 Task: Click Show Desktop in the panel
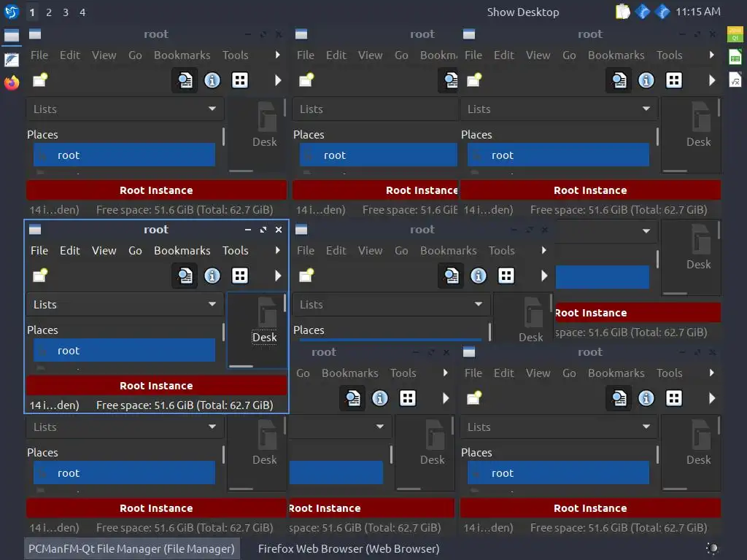(522, 12)
